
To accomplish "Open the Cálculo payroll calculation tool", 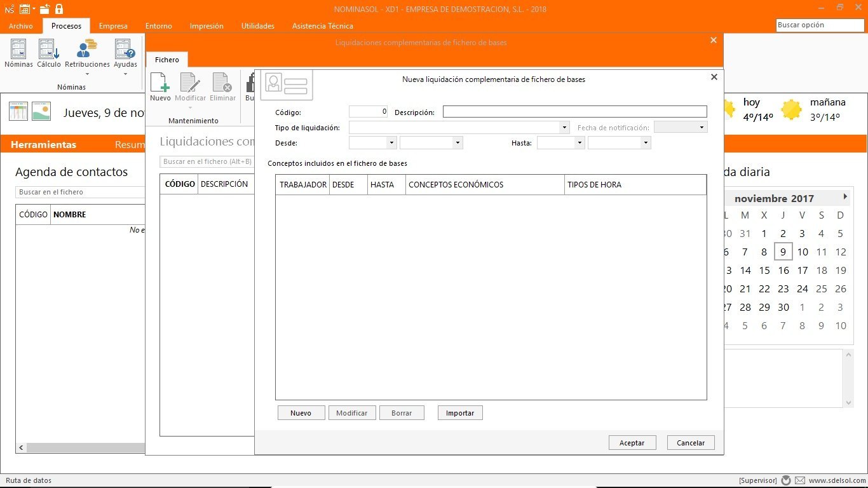I will pos(49,53).
